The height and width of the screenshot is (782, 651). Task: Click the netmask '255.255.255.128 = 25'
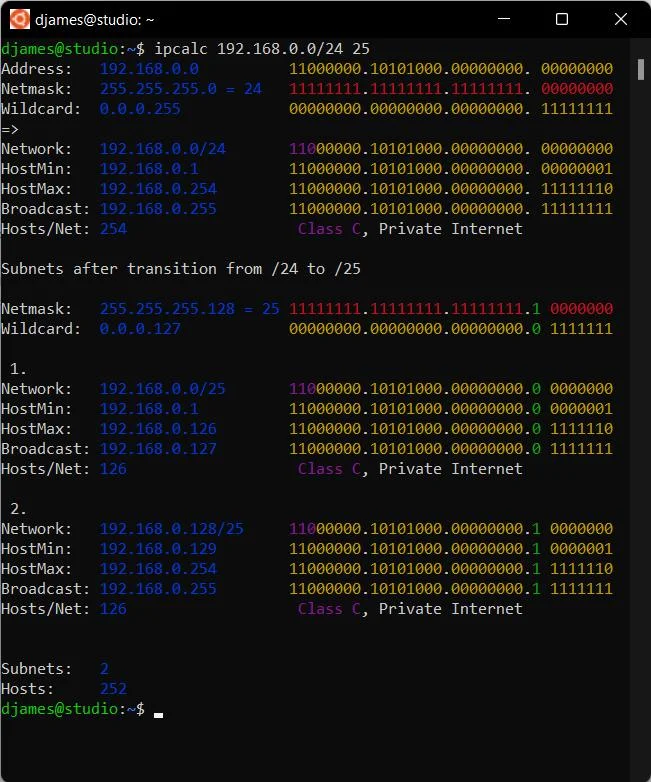[x=190, y=309]
